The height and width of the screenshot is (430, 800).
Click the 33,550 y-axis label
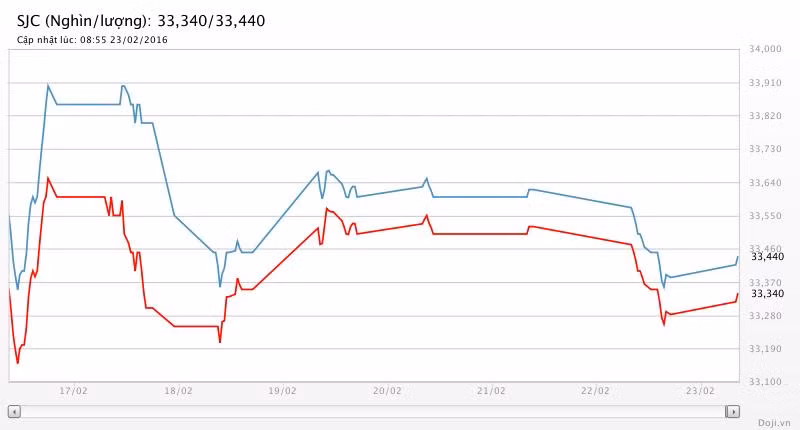(766, 216)
